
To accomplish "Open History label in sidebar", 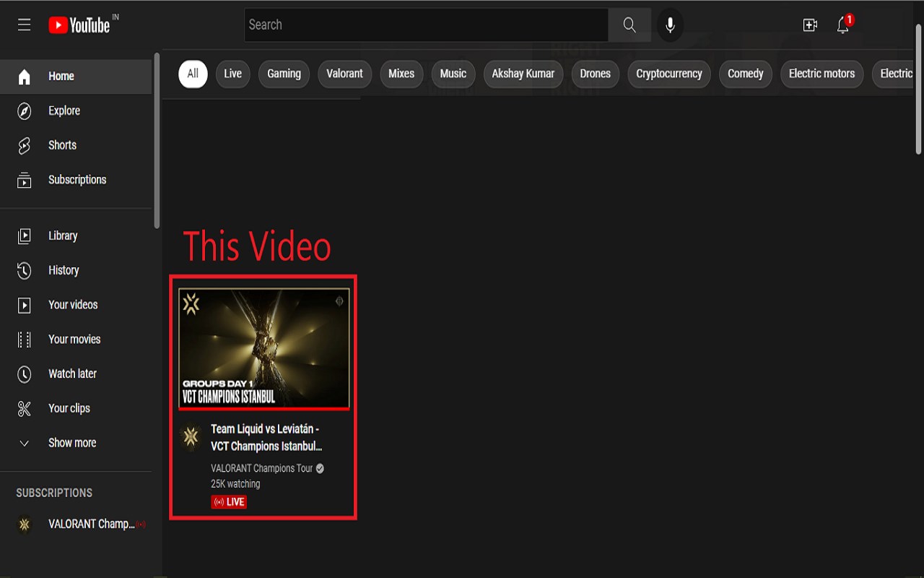I will point(64,270).
